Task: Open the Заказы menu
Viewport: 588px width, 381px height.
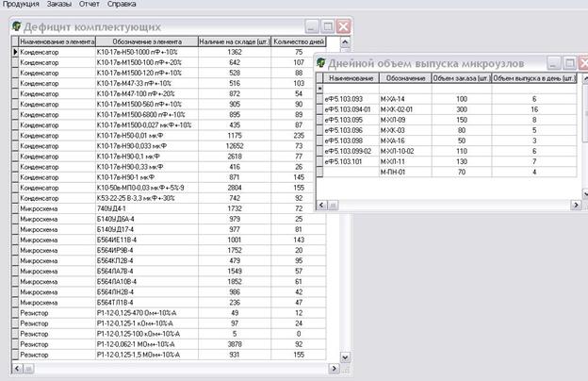Action: tap(59, 5)
